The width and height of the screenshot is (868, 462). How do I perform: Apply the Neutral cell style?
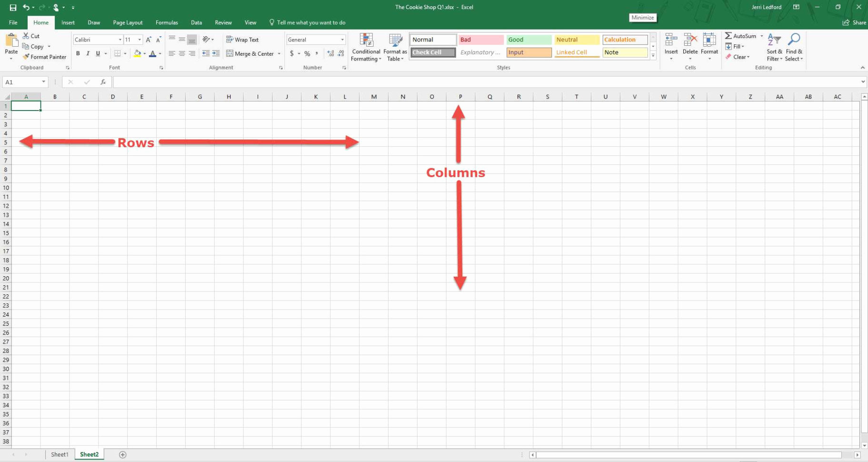pos(577,40)
